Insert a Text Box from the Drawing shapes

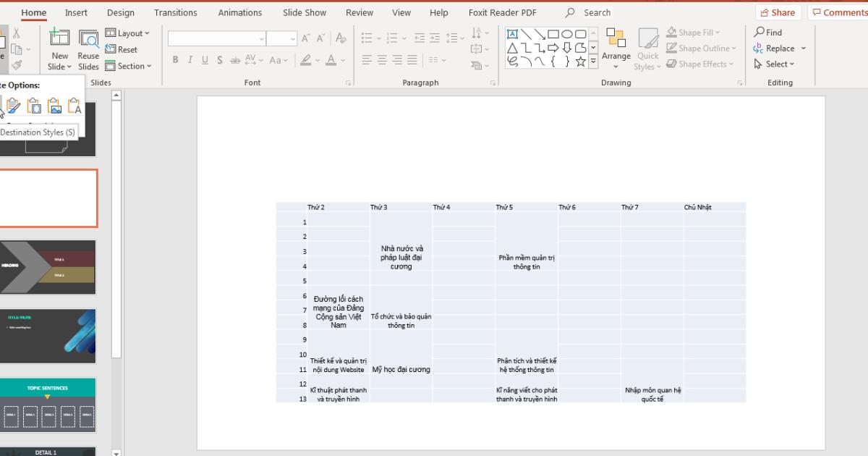point(513,33)
